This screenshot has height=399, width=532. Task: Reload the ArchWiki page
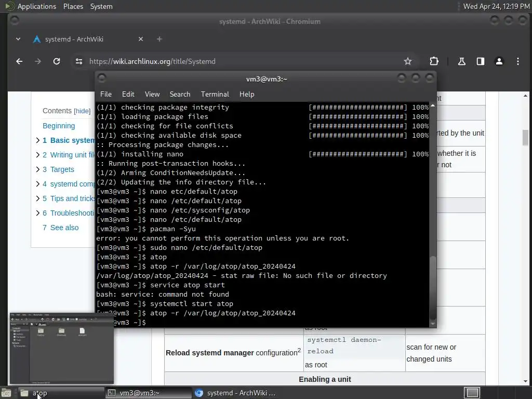(57, 61)
